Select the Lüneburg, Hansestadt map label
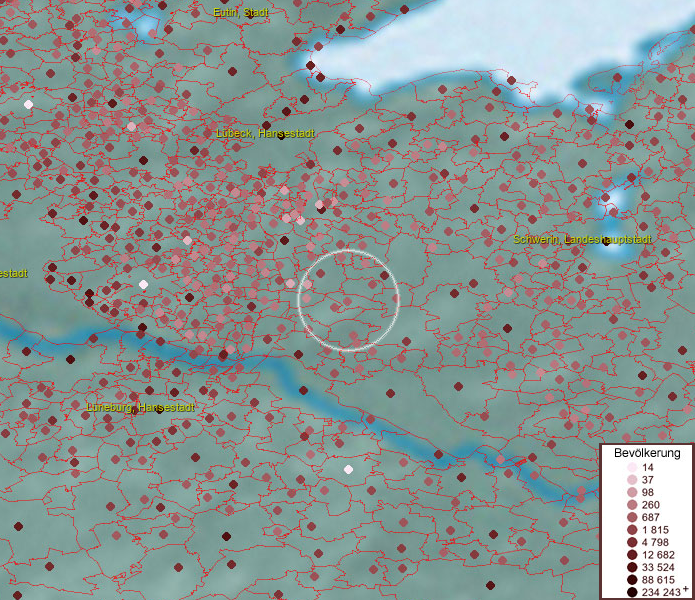Viewport: 695px width, 600px height. (140, 407)
